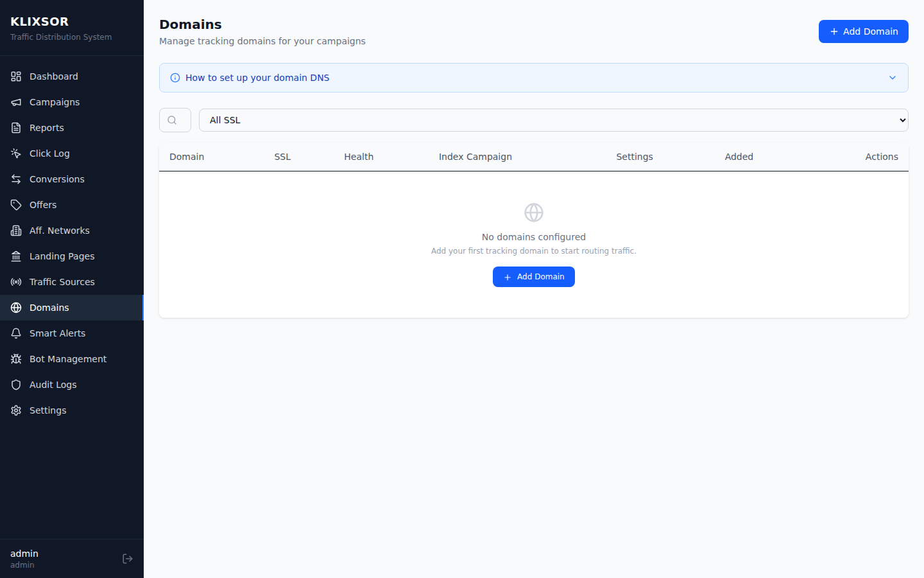Go to the Reports section

(45, 127)
